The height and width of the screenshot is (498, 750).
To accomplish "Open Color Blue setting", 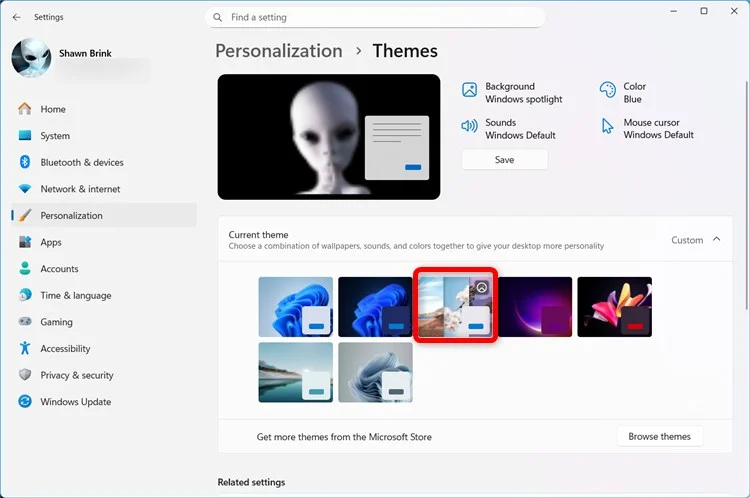I will tap(623, 93).
